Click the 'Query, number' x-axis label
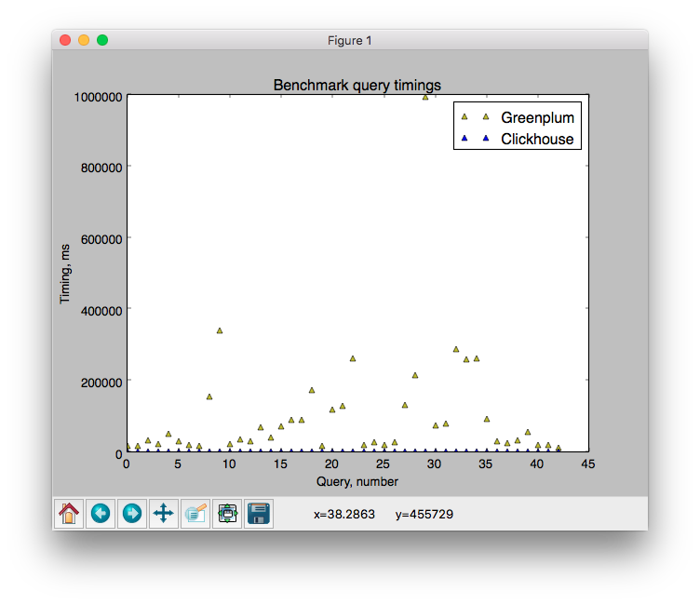This screenshot has width=700, height=605. [357, 481]
